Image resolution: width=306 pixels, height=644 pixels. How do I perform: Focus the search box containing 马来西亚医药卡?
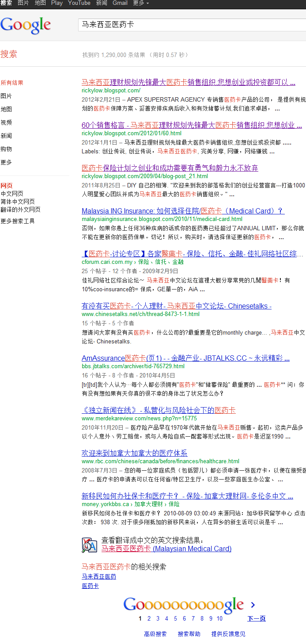192,25
